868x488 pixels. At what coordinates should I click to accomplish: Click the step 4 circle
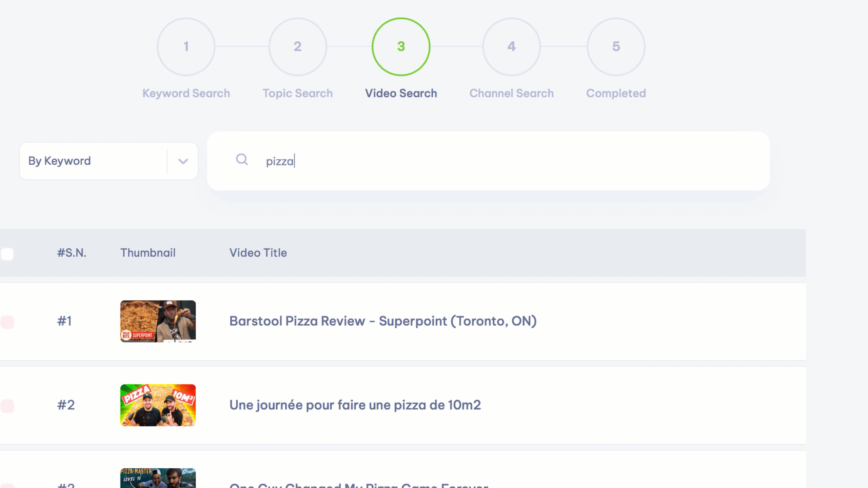(511, 47)
